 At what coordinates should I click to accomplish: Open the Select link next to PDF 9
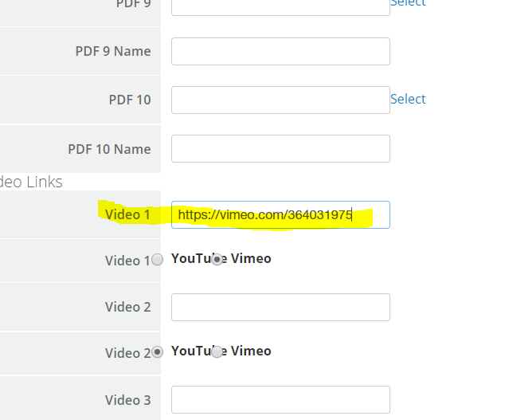coord(408,3)
